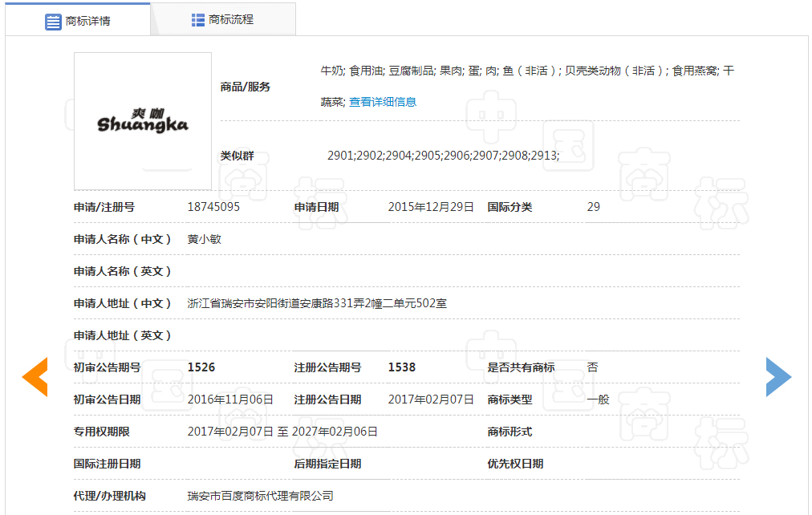Click the 注册公告日期 label
This screenshot has height=515, width=812.
pyautogui.click(x=328, y=399)
